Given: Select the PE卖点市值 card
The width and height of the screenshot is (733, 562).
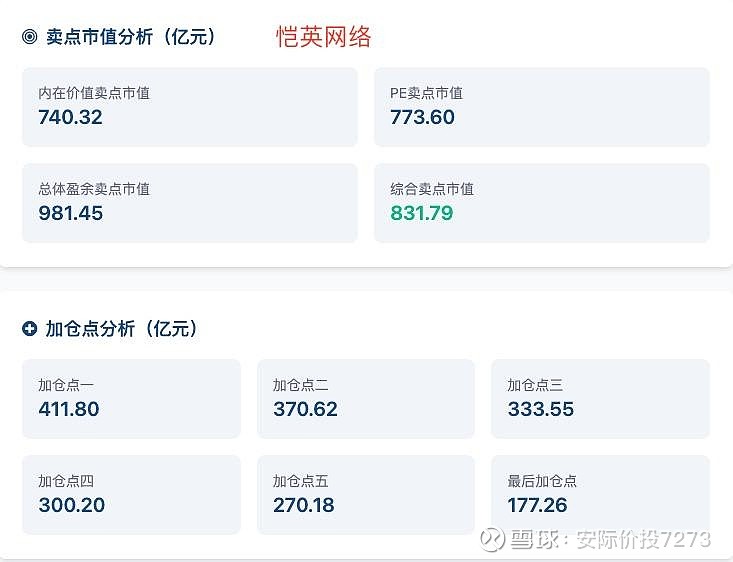Looking at the screenshot, I should click(x=541, y=106).
